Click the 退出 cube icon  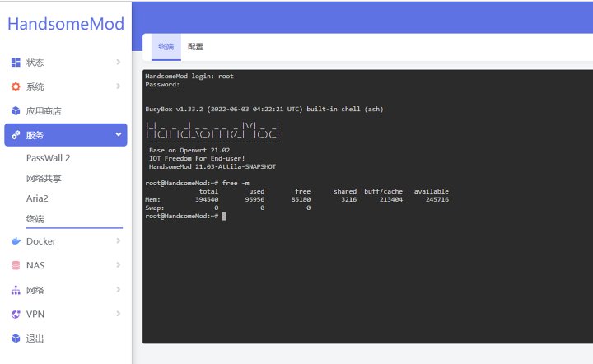pos(16,338)
